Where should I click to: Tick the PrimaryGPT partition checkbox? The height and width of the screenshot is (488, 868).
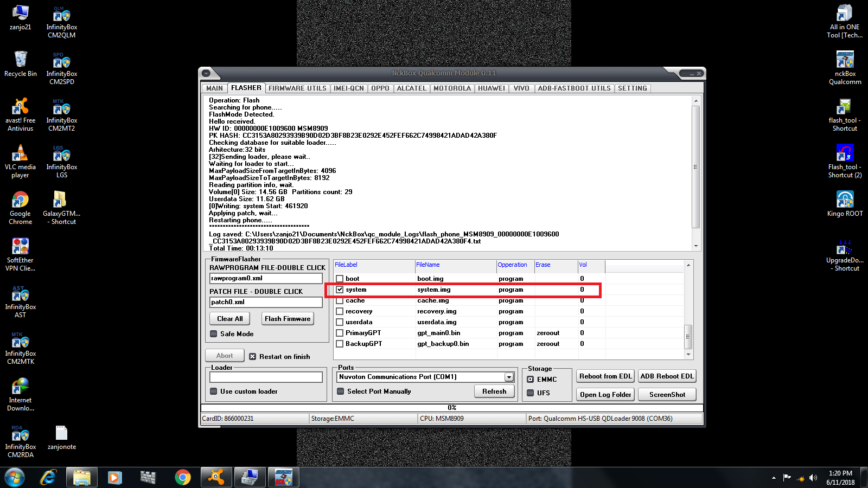coord(340,333)
